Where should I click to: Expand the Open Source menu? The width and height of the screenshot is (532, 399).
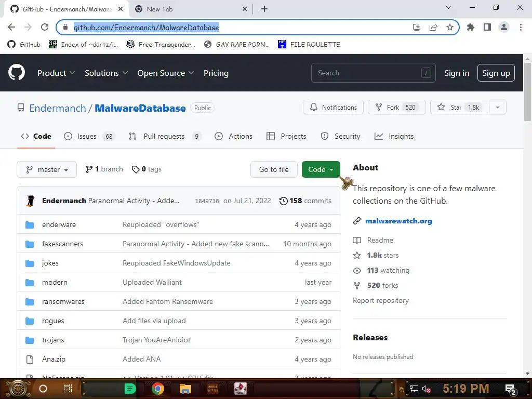point(166,73)
